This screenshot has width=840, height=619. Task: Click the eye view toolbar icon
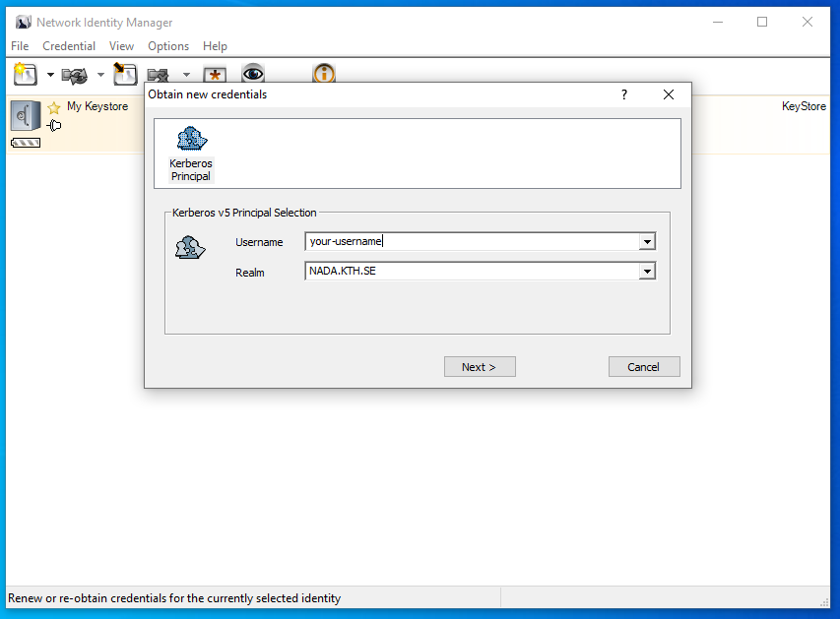[253, 75]
